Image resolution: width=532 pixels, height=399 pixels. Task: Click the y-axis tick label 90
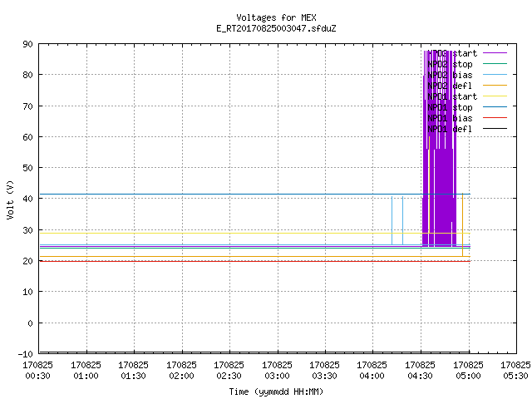coord(27,44)
